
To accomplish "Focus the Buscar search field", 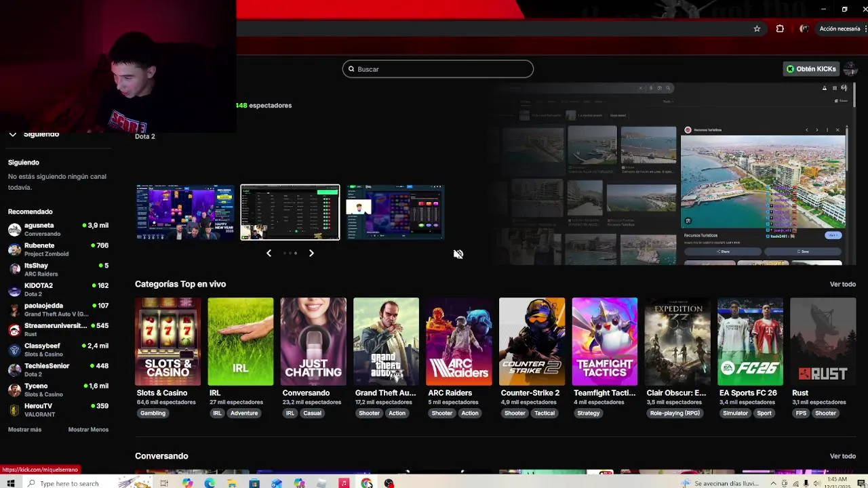I will (438, 69).
